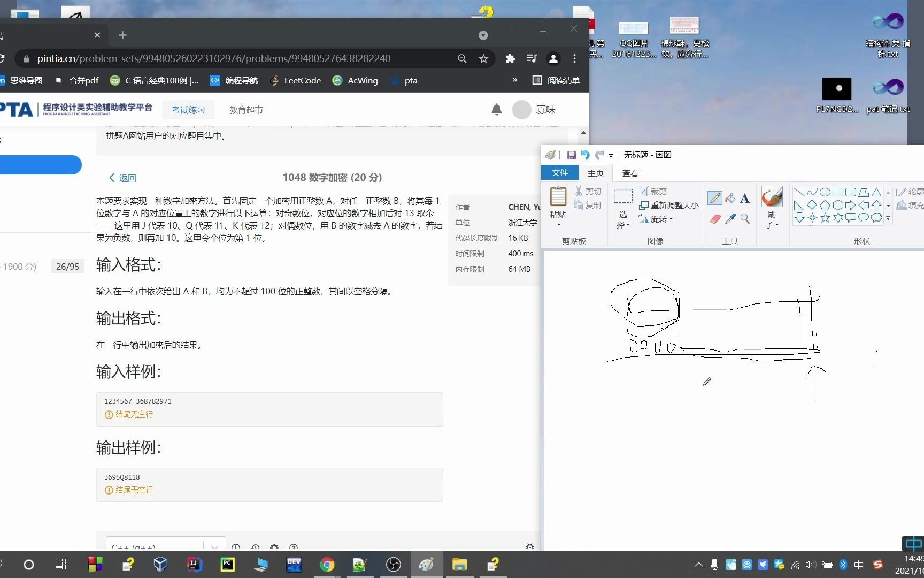Open OBS Studio from the taskbar
This screenshot has width=924, height=578.
(394, 565)
